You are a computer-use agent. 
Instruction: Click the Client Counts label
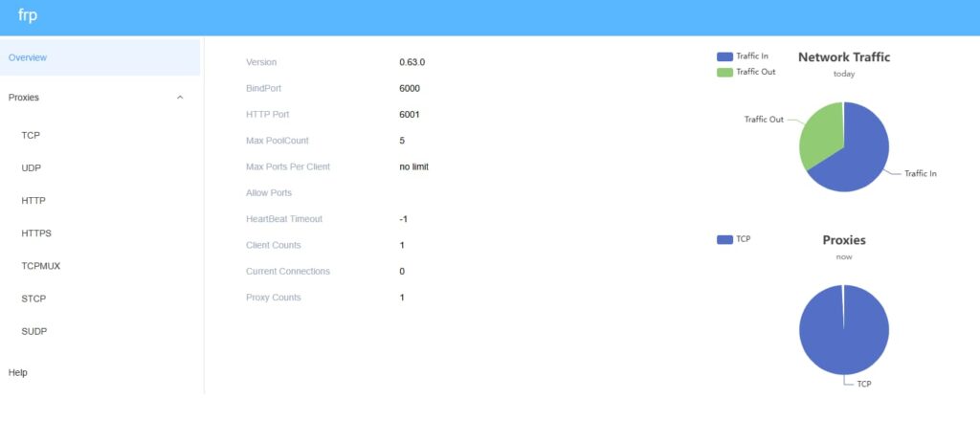pos(273,245)
